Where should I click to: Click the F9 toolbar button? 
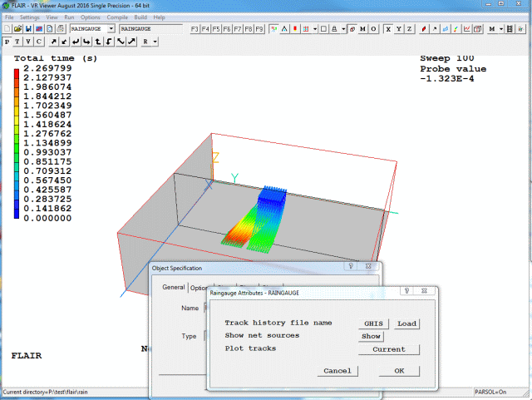259,29
